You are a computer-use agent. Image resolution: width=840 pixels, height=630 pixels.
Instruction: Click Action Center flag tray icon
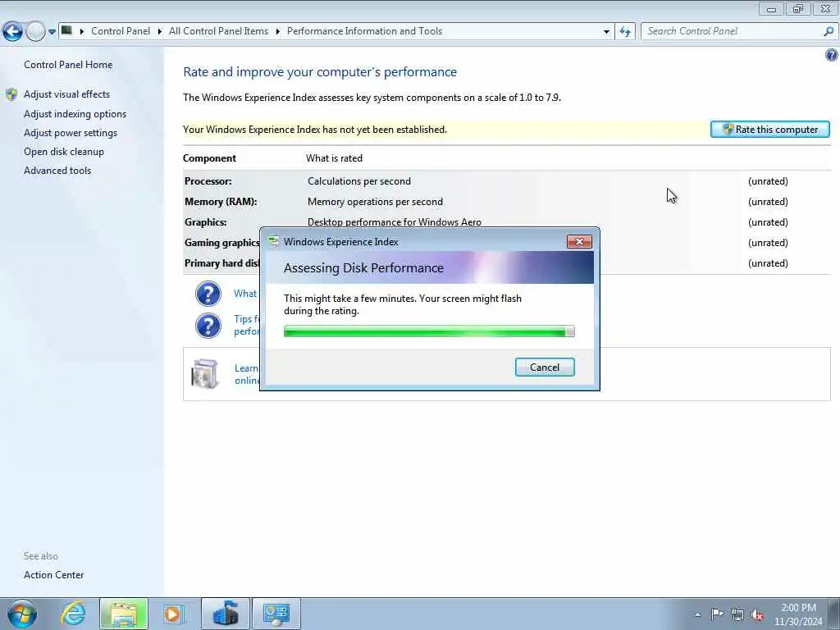pos(717,614)
